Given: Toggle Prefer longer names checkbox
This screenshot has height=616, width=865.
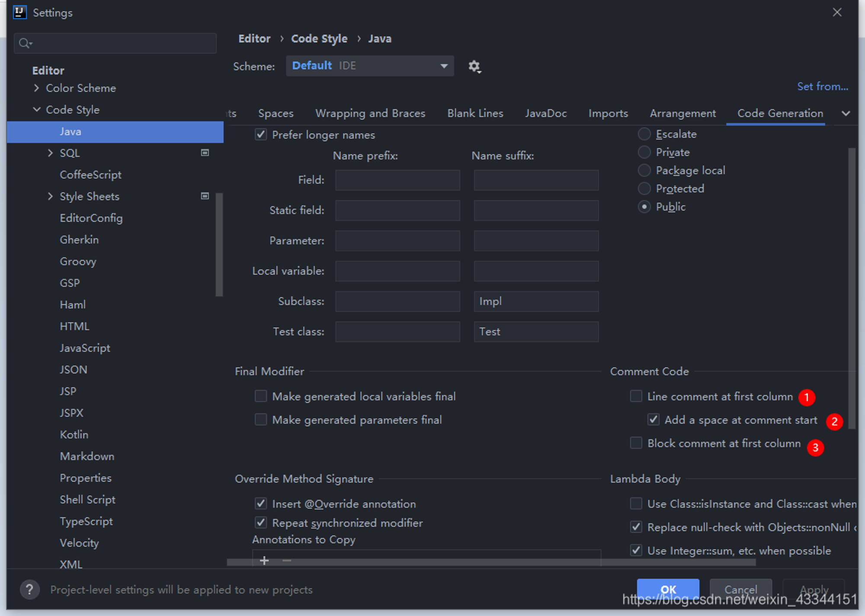Looking at the screenshot, I should [261, 134].
